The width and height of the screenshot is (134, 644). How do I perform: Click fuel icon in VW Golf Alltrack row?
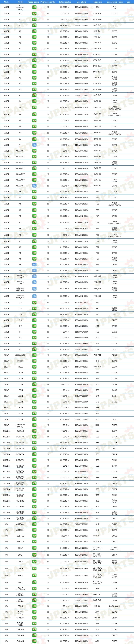tap(34, 588)
